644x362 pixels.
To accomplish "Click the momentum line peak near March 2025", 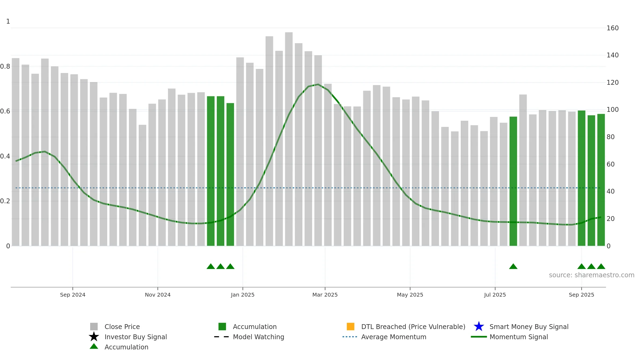I will [x=318, y=84].
